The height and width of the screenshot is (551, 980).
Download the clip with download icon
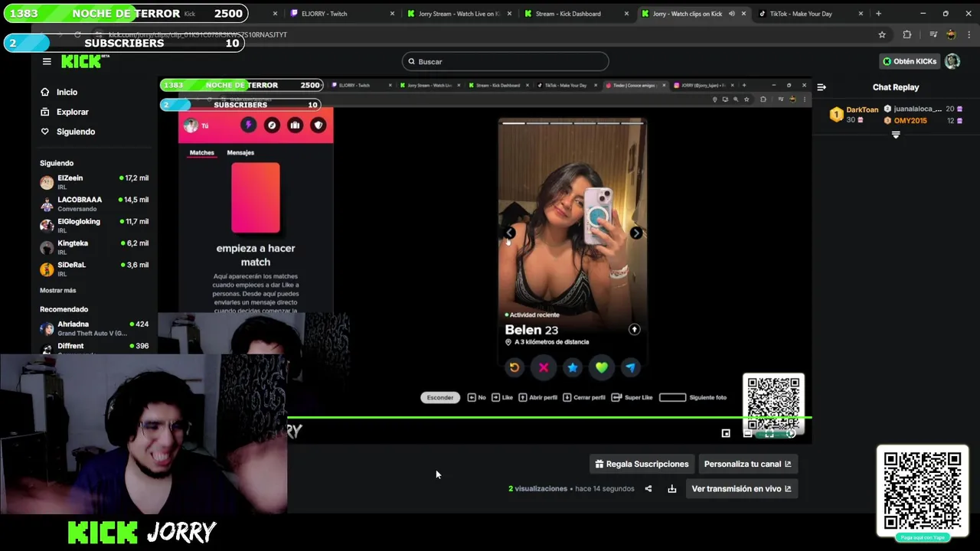(672, 489)
